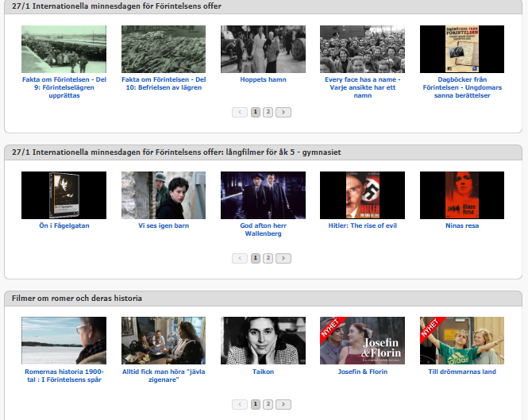The height and width of the screenshot is (420, 528).
Task: Go to previous page in romer films section
Action: 240,404
